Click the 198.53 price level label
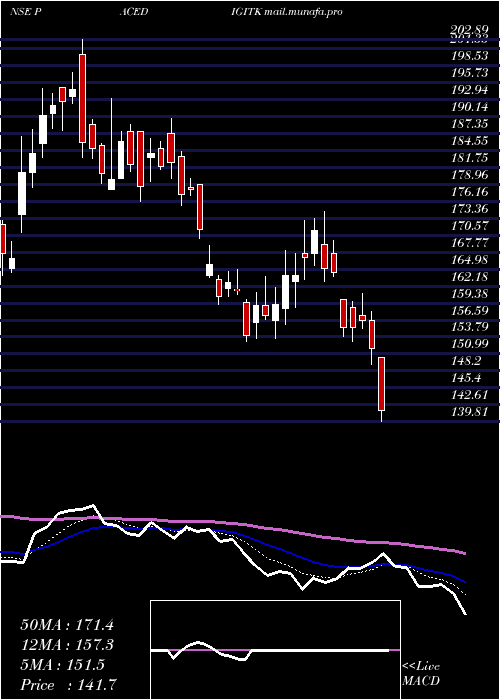The height and width of the screenshot is (700, 500). point(469,56)
